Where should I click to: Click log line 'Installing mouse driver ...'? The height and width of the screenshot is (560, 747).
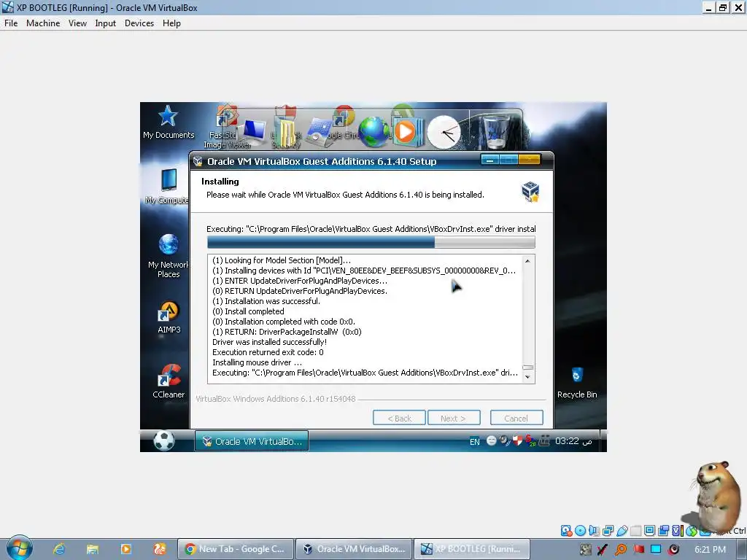coord(257,362)
